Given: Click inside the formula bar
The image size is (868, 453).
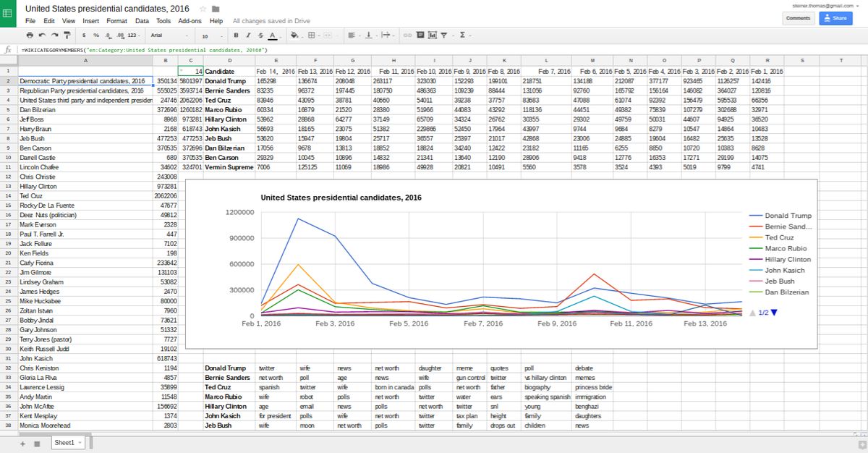Looking at the screenshot, I should click(434, 50).
